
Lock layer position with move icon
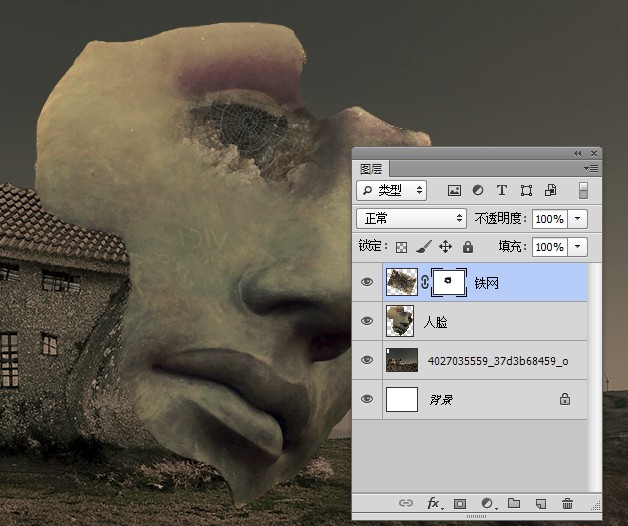point(445,247)
